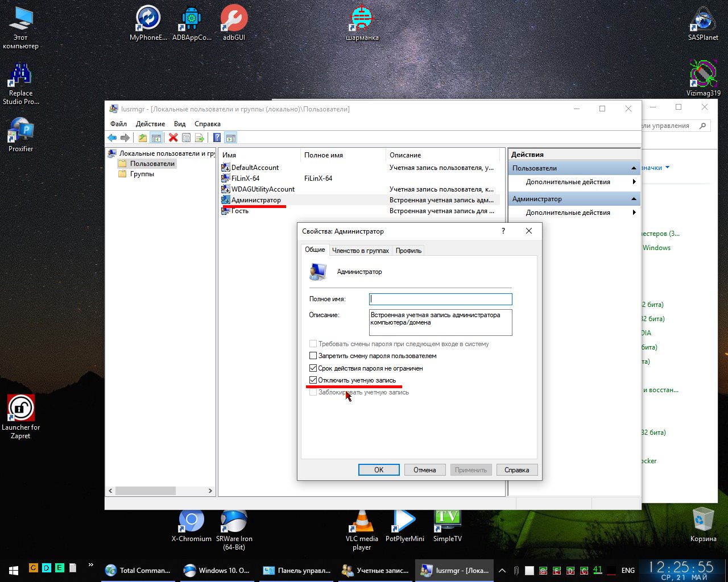This screenshot has width=728, height=582.
Task: Uncheck the 'Отключить учетную запись' checkbox
Action: (x=313, y=380)
